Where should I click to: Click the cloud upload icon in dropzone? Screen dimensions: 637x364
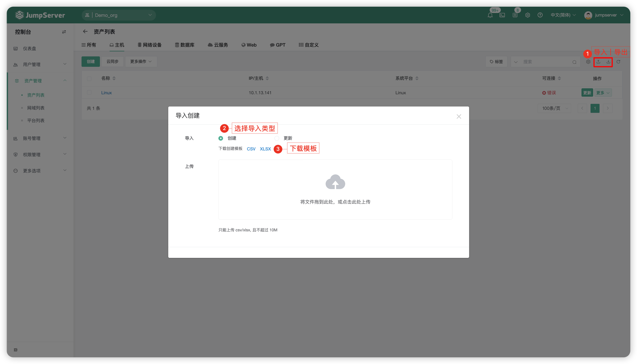coord(335,182)
